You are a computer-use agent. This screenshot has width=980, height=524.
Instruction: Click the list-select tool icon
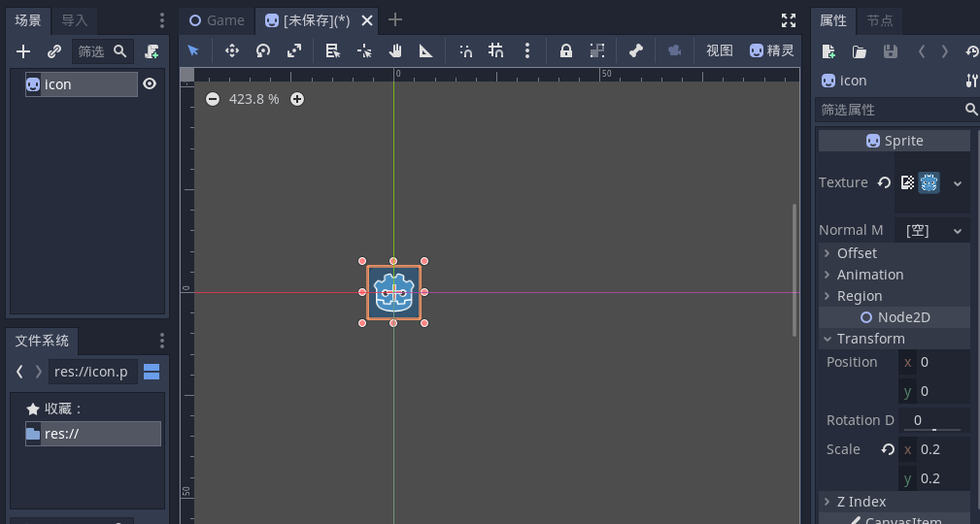[332, 50]
